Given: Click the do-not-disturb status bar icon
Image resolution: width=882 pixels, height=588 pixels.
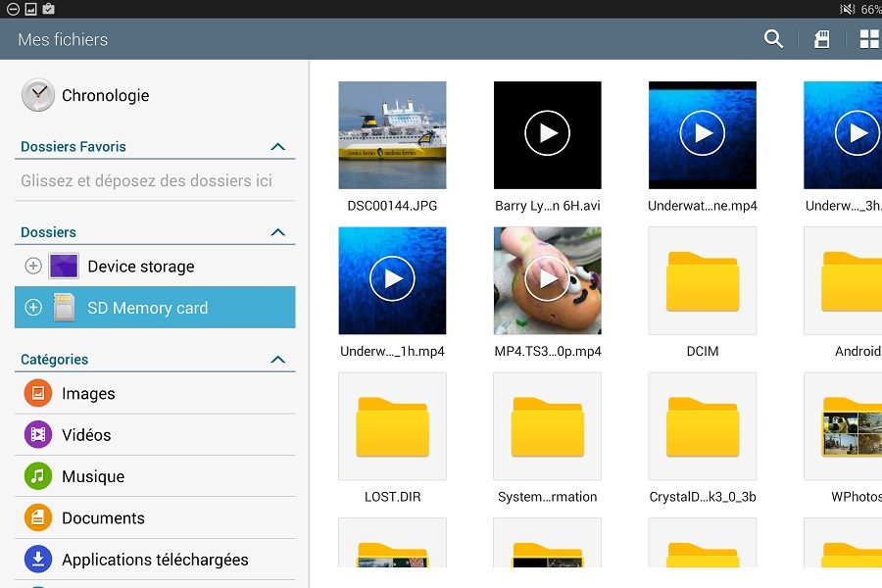Looking at the screenshot, I should [13, 9].
